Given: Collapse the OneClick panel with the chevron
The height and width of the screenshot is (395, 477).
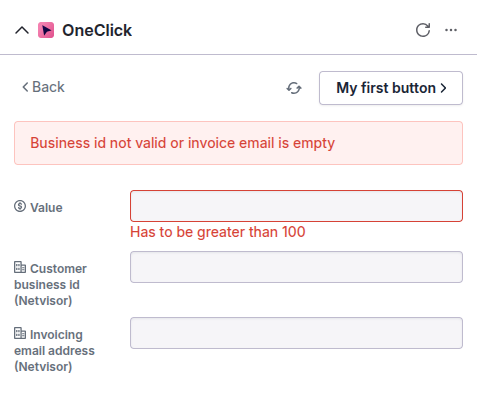Looking at the screenshot, I should pyautogui.click(x=22, y=31).
